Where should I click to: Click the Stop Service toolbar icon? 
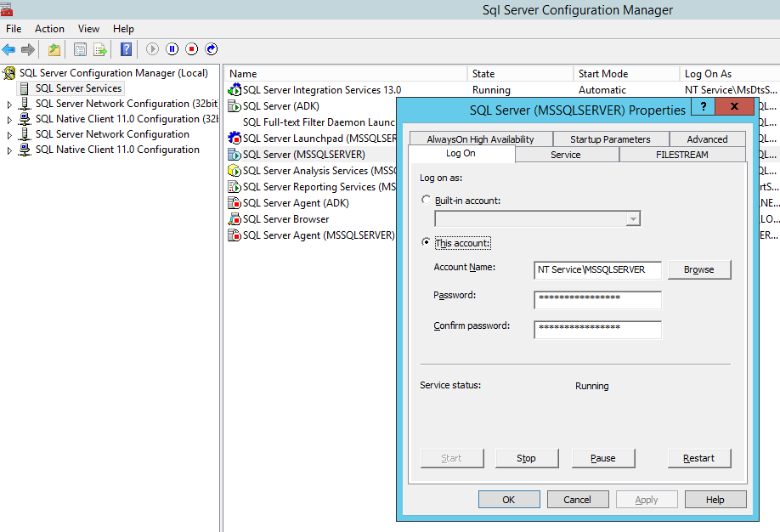[x=191, y=48]
